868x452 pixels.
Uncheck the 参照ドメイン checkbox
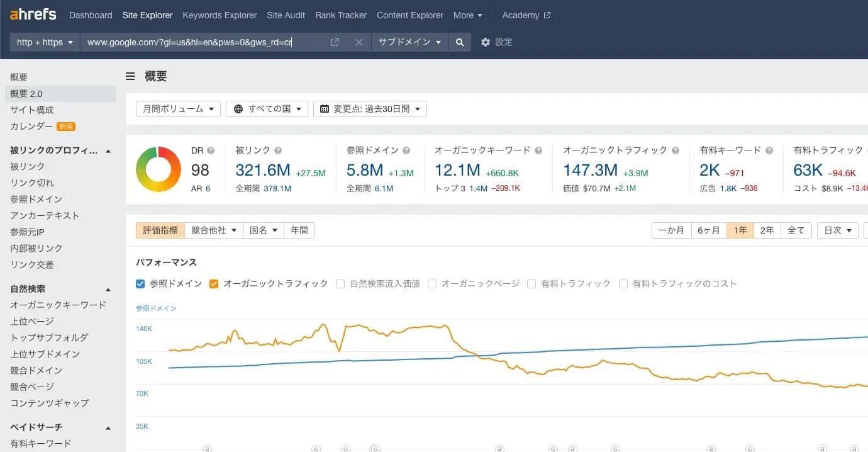(x=140, y=284)
